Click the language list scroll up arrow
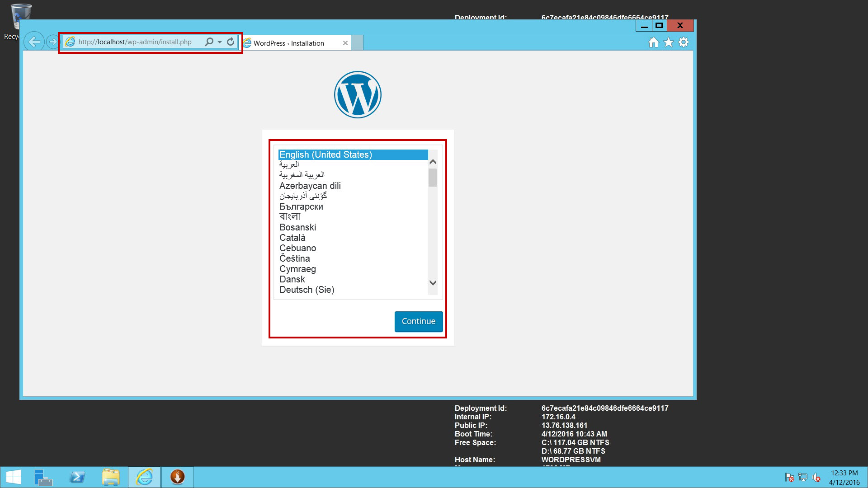868x488 pixels. pyautogui.click(x=433, y=162)
